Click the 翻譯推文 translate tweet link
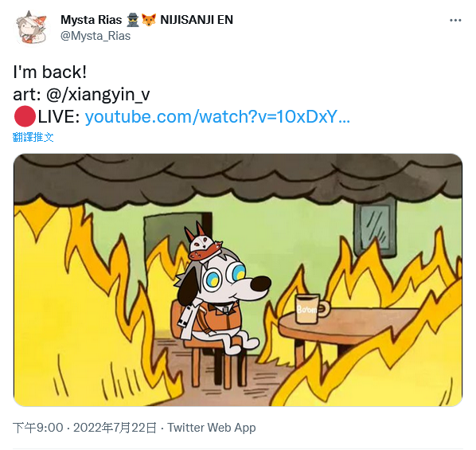The image size is (476, 450). [33, 137]
